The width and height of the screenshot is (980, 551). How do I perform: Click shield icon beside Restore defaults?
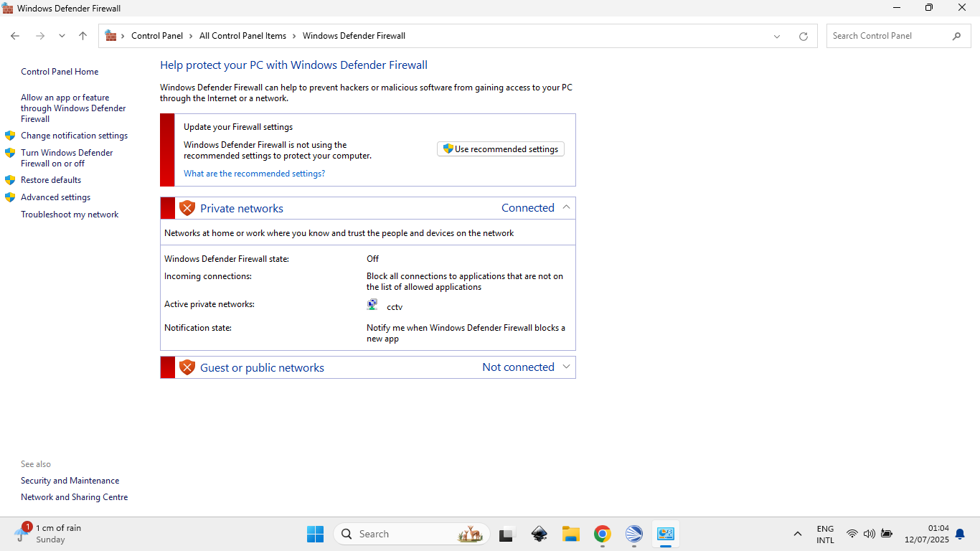click(x=10, y=180)
